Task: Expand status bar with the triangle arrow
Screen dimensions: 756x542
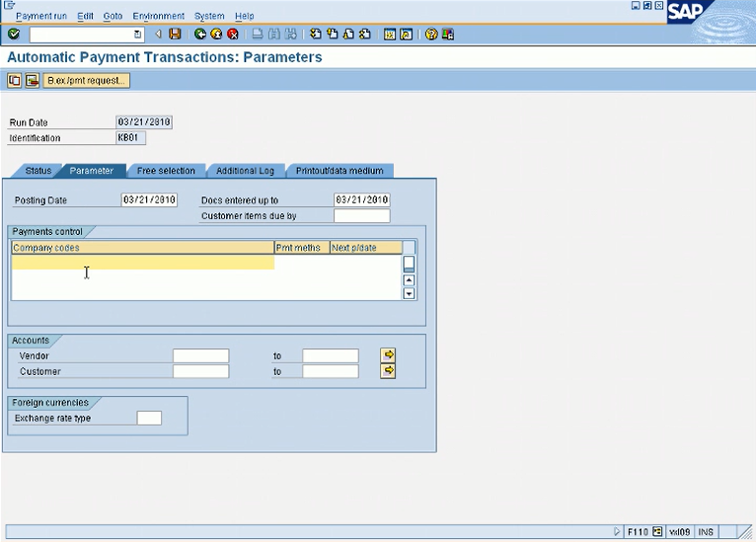Action: [617, 532]
